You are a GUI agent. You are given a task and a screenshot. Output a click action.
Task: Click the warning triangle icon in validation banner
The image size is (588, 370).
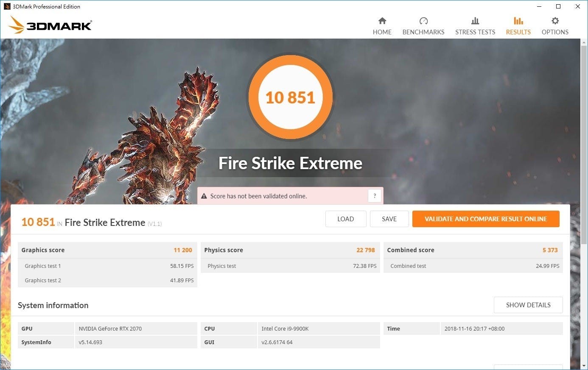tap(204, 196)
